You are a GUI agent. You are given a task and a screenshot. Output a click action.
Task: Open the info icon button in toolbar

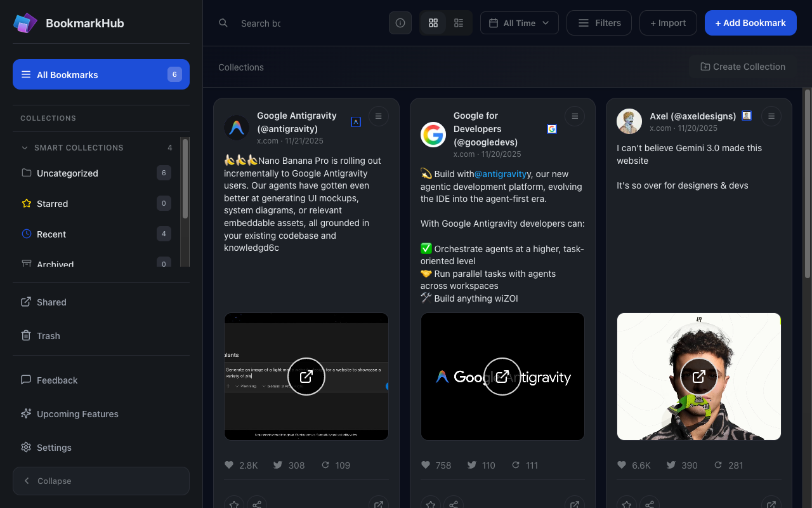click(x=400, y=23)
